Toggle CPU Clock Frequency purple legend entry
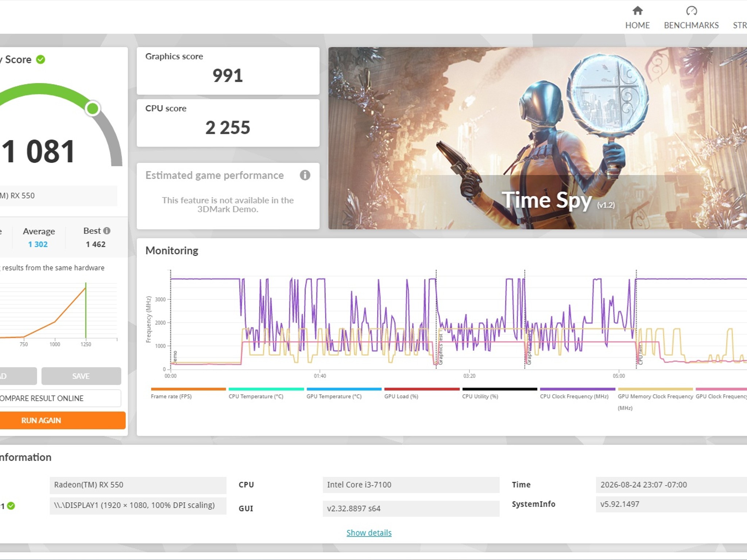The width and height of the screenshot is (747, 560). [577, 393]
